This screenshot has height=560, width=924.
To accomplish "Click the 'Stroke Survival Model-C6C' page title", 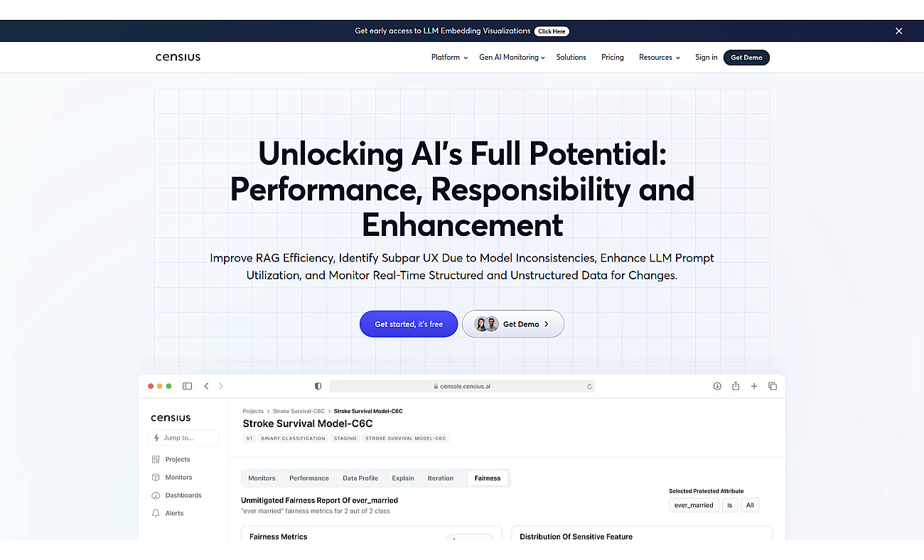I will pyautogui.click(x=308, y=424).
